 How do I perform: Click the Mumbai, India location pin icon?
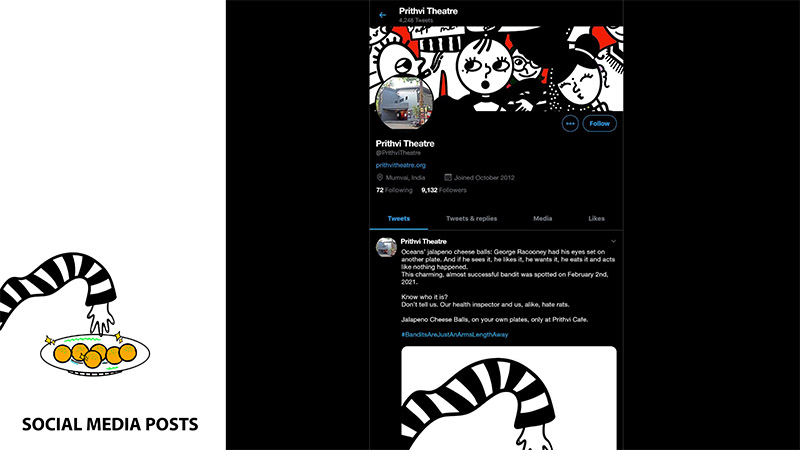(380, 178)
